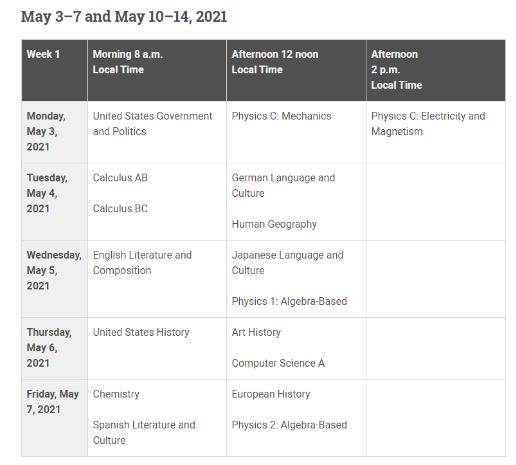Click the Monday, May 3, 2021 row label

coord(54,132)
